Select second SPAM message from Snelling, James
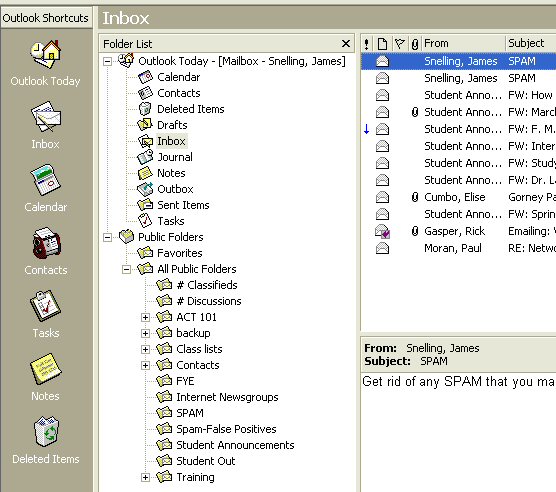The width and height of the screenshot is (556, 492). (x=458, y=78)
